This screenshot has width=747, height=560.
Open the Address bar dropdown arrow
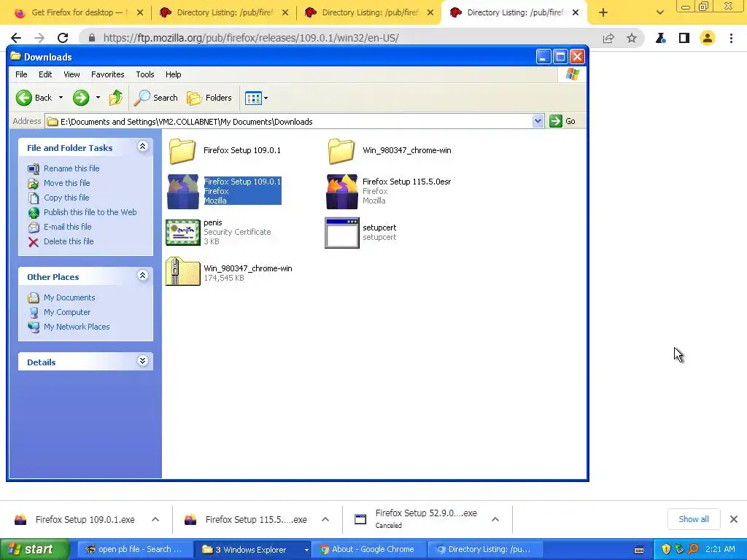[x=538, y=121]
